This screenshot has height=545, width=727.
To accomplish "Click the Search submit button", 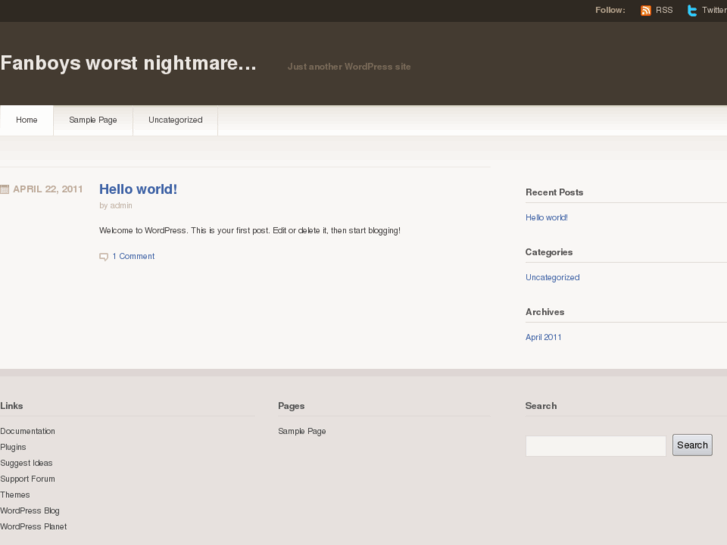I will click(692, 445).
